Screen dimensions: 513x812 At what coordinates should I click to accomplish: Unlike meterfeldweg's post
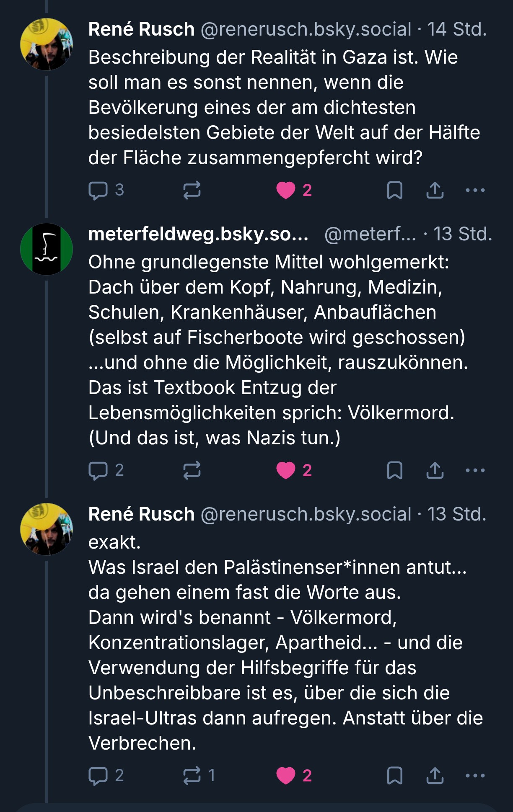286,471
